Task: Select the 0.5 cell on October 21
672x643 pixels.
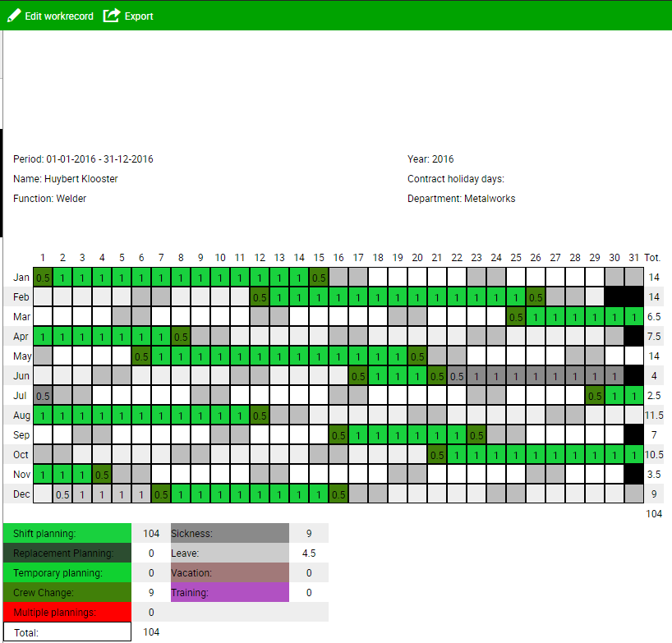Action: click(x=437, y=455)
